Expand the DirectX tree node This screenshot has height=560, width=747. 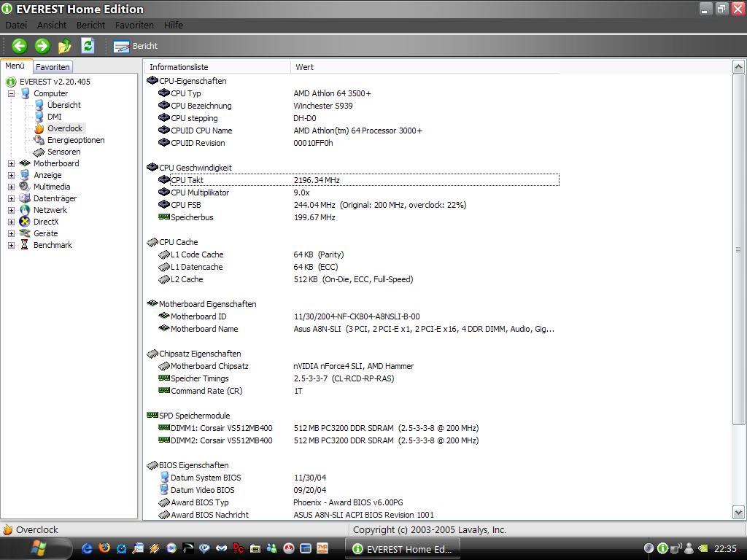pos(11,222)
